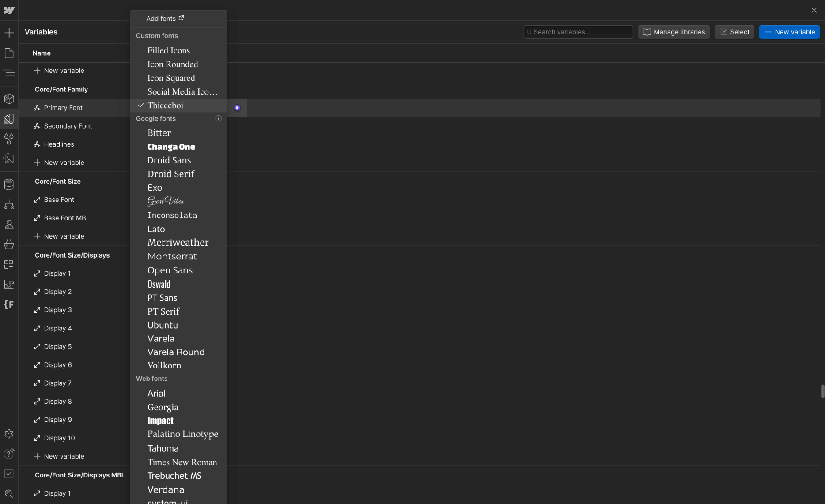This screenshot has height=504, width=825.
Task: Choose Times New Roman web font
Action: pyautogui.click(x=182, y=462)
